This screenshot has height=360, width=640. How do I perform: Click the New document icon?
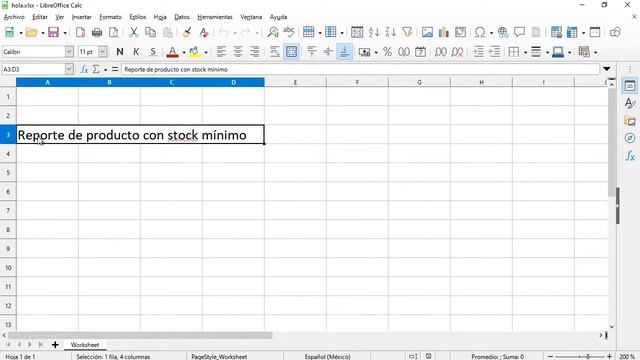9,32
